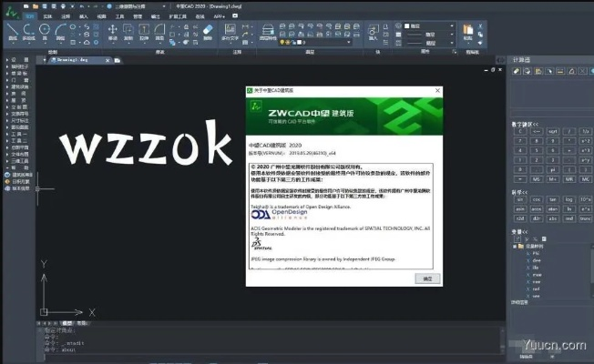Switch to the 扩展工具 ribbon tab
This screenshot has height=364, width=594.
178,16
